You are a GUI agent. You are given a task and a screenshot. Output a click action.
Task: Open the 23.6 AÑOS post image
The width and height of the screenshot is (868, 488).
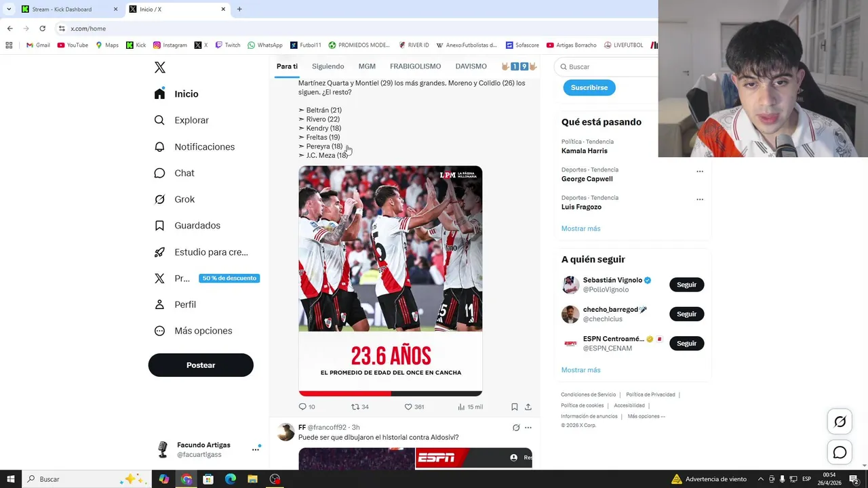click(391, 281)
